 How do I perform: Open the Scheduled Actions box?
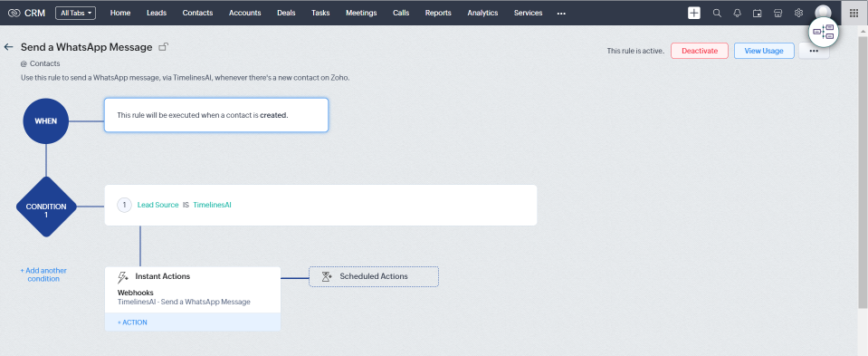(x=374, y=276)
